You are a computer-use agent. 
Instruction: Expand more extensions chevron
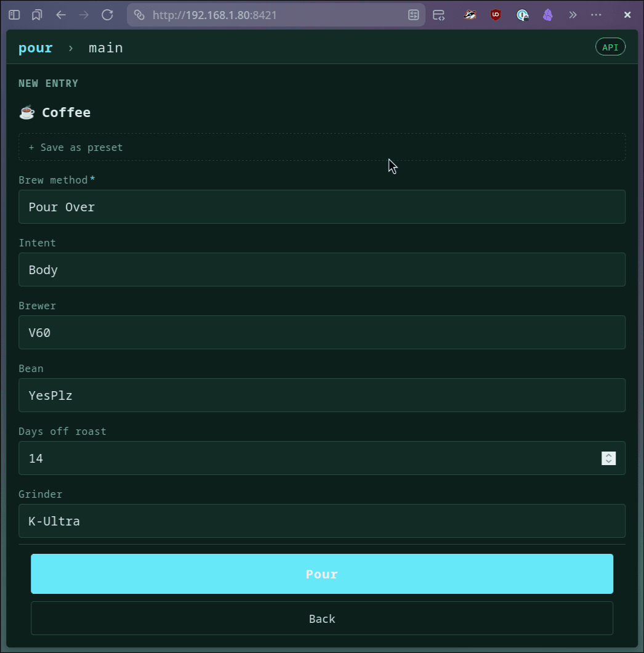(573, 15)
